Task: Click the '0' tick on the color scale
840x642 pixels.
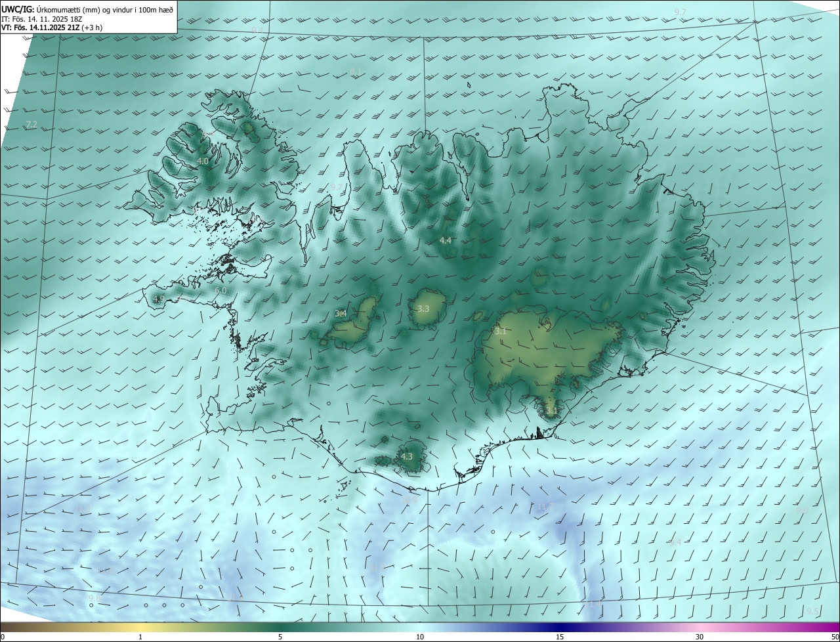Action: [3, 637]
